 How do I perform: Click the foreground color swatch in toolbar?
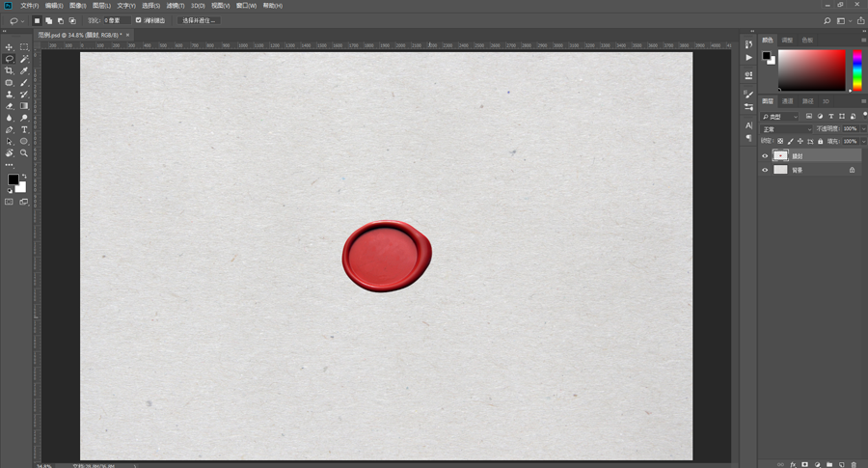[14, 179]
